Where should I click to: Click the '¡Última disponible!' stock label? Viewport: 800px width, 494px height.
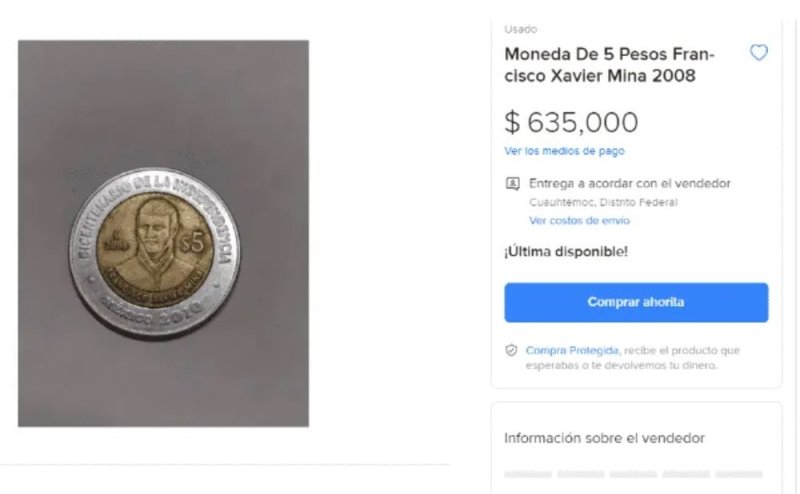coord(566,252)
